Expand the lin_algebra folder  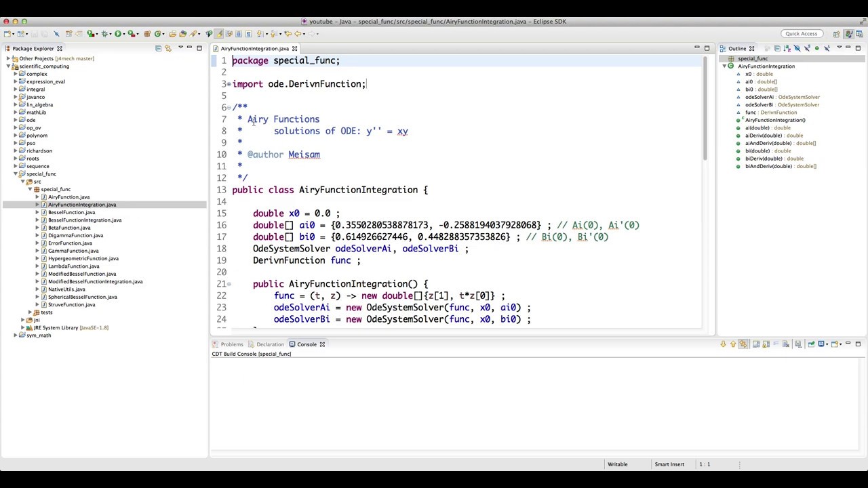coord(16,105)
